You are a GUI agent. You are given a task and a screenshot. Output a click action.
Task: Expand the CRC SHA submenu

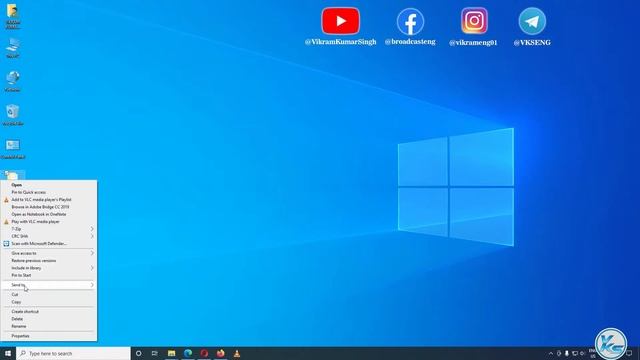click(49, 236)
